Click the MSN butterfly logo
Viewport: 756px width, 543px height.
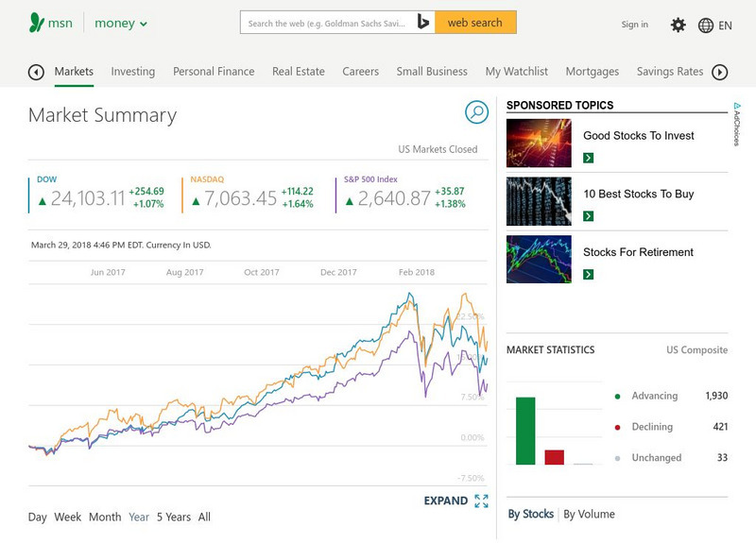click(x=37, y=24)
